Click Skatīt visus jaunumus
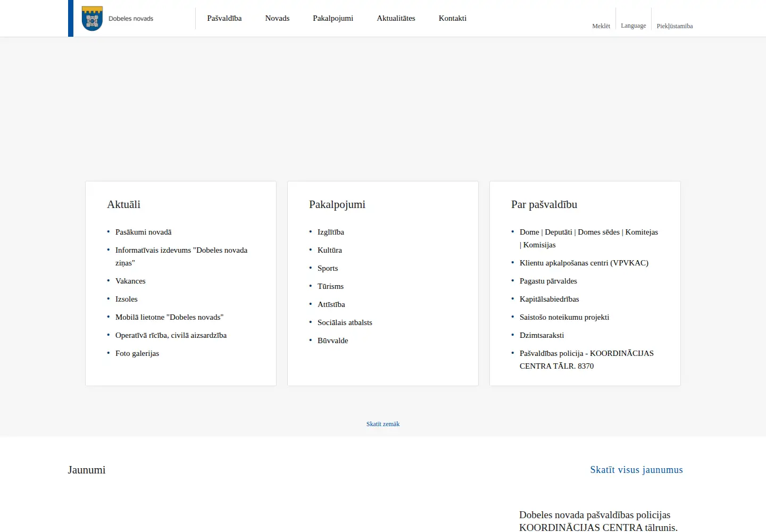The image size is (766, 532). [637, 470]
